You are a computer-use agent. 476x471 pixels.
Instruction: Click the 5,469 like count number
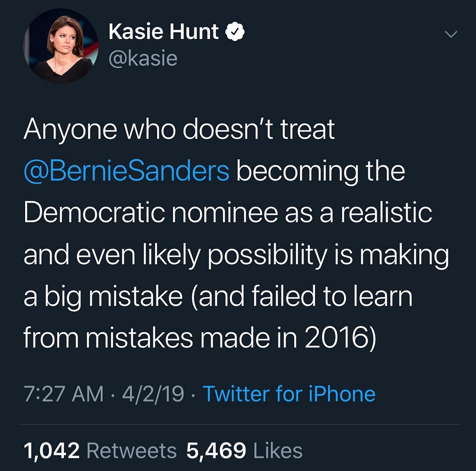(x=216, y=451)
